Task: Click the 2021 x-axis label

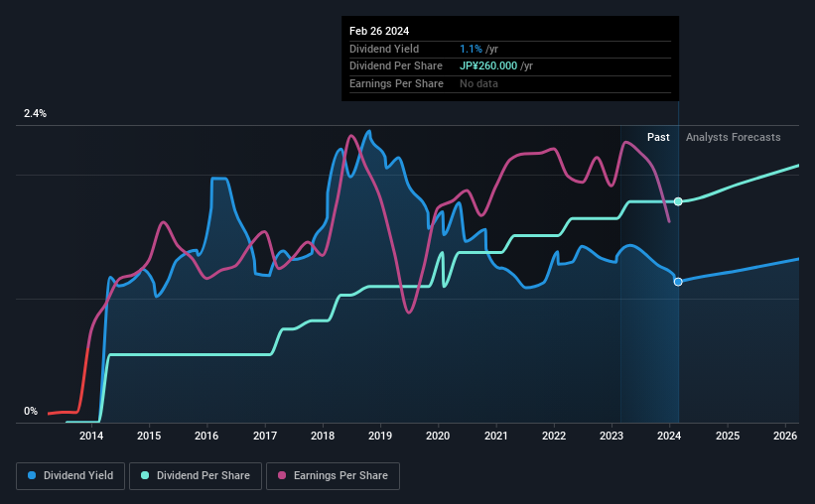Action: [x=496, y=436]
